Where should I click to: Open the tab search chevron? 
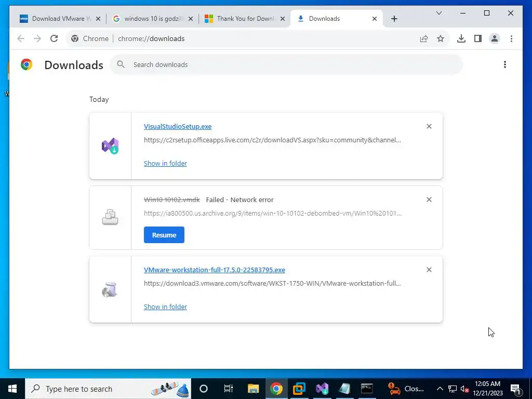pyautogui.click(x=438, y=13)
